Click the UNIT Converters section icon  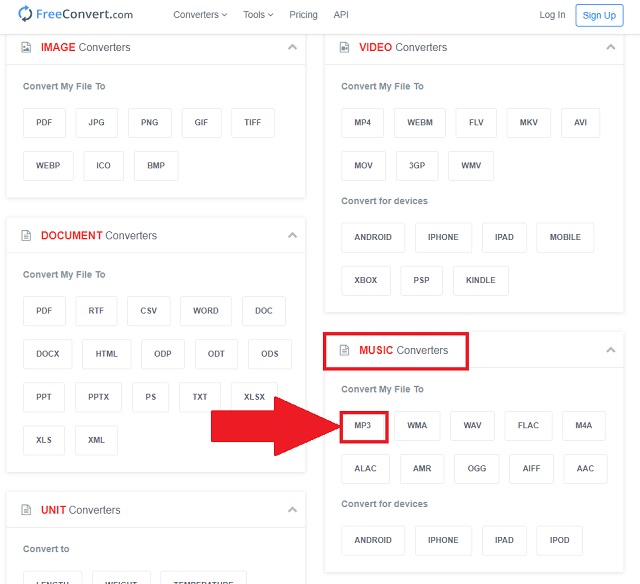coord(26,510)
